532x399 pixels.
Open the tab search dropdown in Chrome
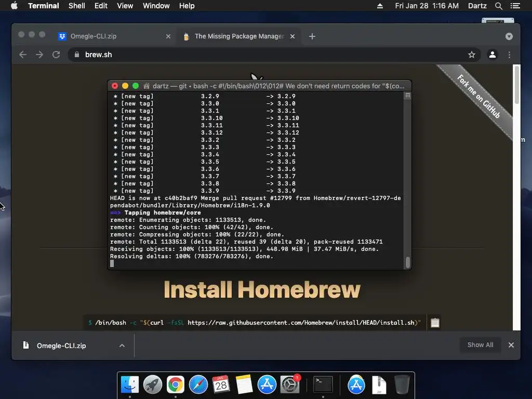click(x=509, y=36)
